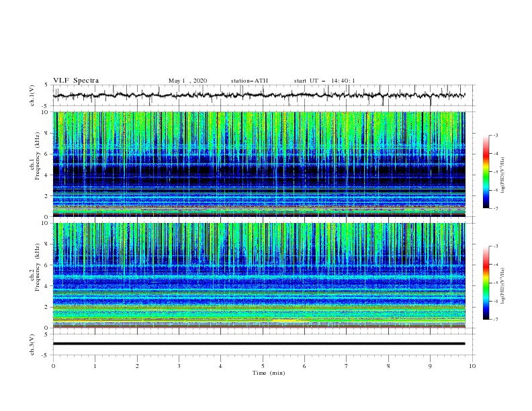Click time axis tick label "1"
Screen dimensions: 532x411
click(x=95, y=366)
